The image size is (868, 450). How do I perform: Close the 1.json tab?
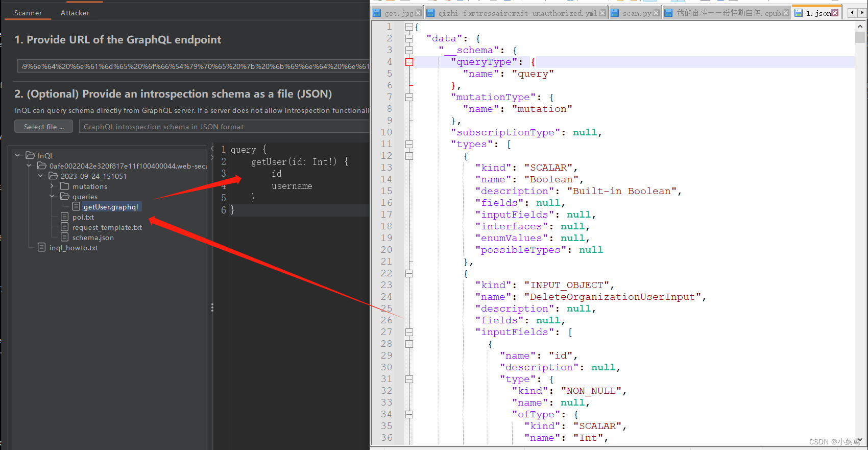pos(835,13)
